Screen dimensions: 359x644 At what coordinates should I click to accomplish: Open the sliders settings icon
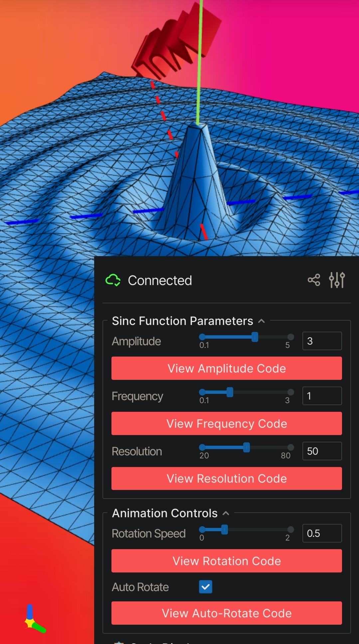click(337, 280)
